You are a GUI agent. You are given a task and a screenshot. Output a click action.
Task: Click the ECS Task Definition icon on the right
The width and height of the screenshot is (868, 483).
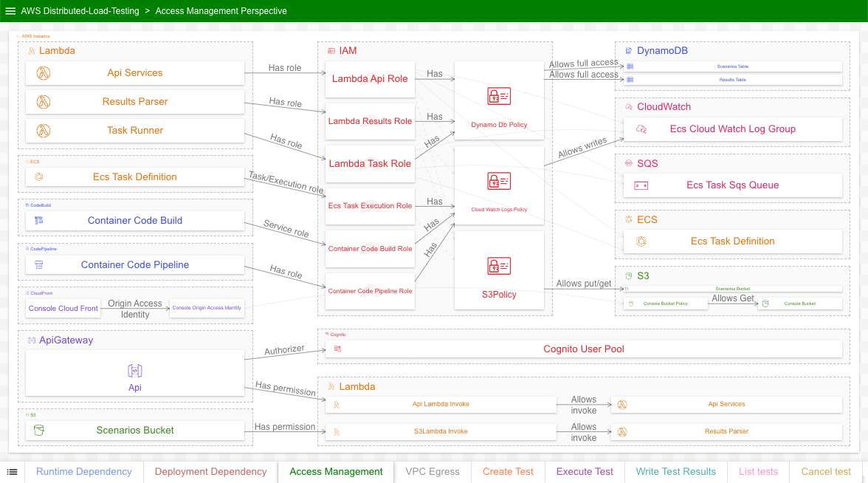641,241
